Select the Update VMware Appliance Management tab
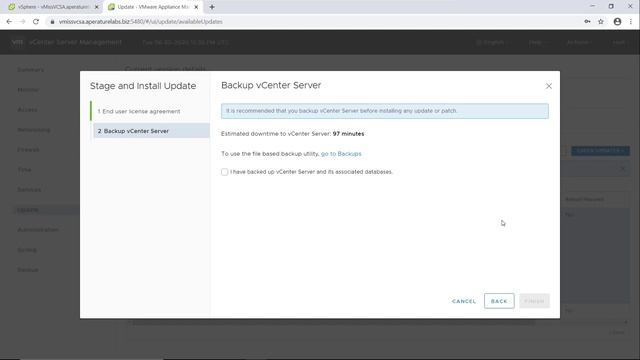 tap(153, 7)
